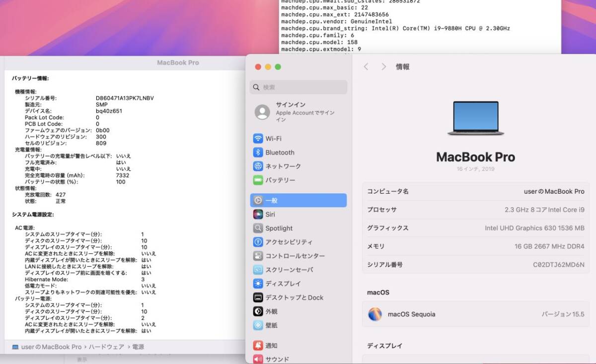
Task: Click the セルのリビジョン 809 value
Action: 101,143
